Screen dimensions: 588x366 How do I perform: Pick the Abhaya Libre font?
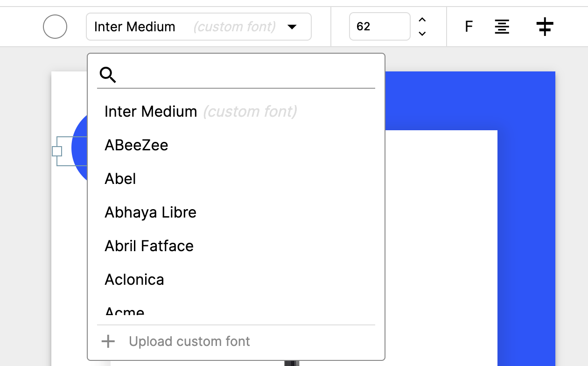[x=236, y=212]
